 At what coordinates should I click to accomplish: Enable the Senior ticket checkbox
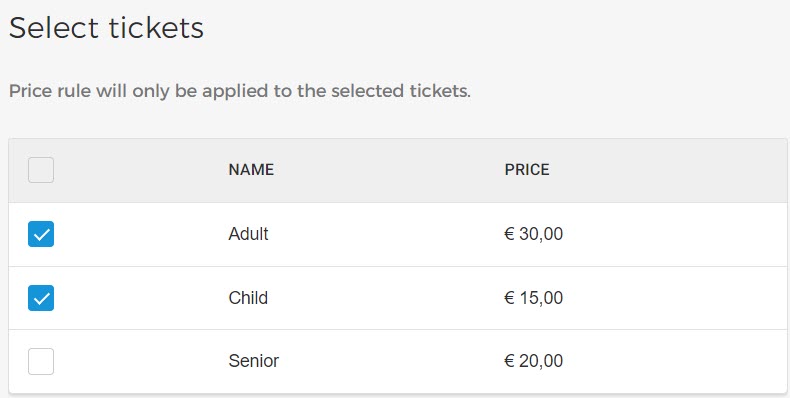click(41, 361)
